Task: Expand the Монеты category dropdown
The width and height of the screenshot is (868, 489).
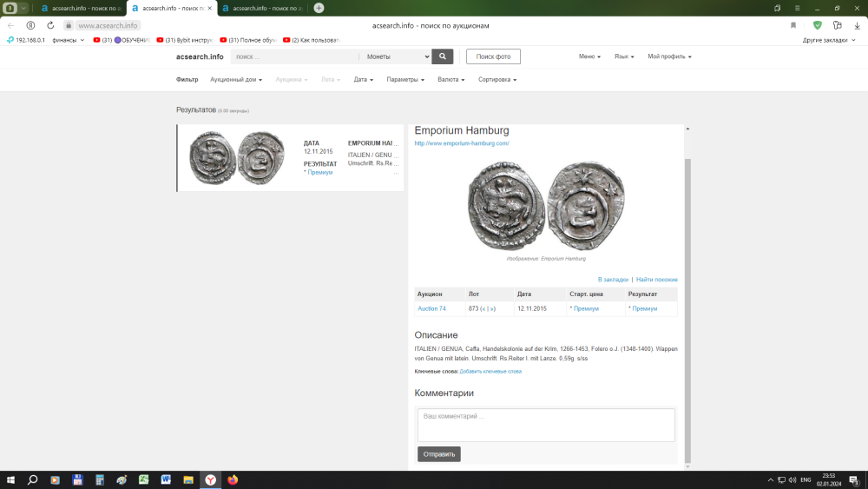Action: (x=395, y=56)
